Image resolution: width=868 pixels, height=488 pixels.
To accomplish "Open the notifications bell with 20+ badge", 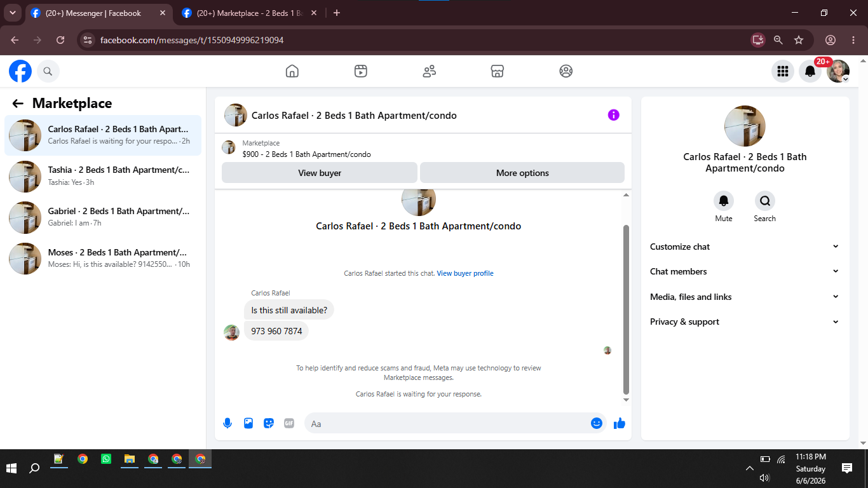I will (810, 71).
